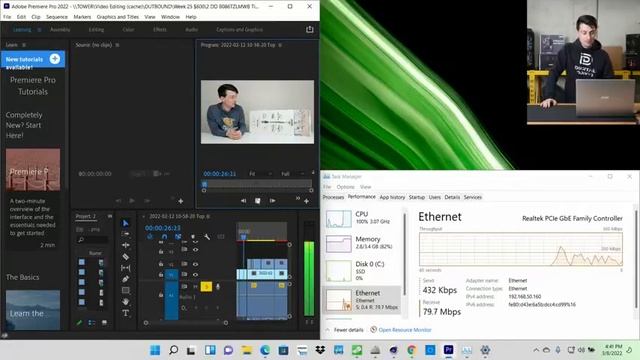
Task: Toggle eye visibility for V2 track
Action: 196,264
